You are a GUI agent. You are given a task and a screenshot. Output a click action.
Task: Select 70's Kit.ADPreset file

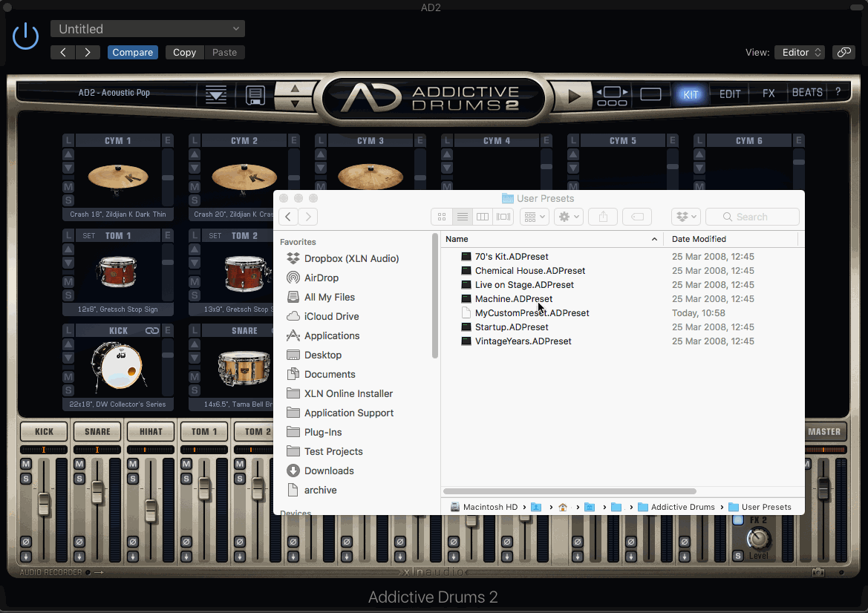[512, 256]
